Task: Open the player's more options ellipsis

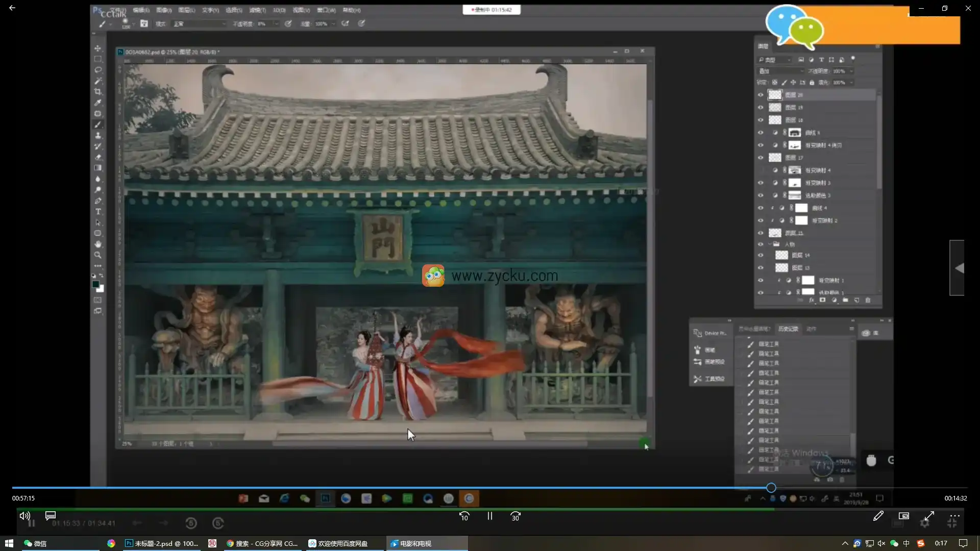Action: (954, 516)
